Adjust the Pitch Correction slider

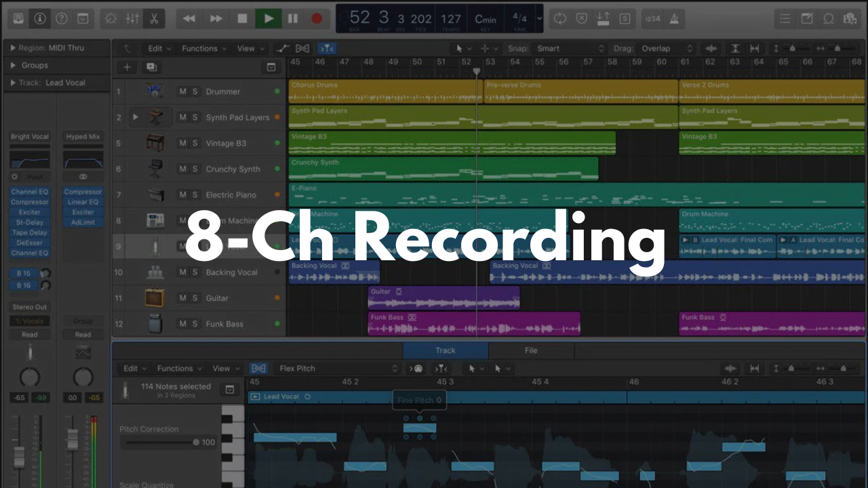point(196,443)
